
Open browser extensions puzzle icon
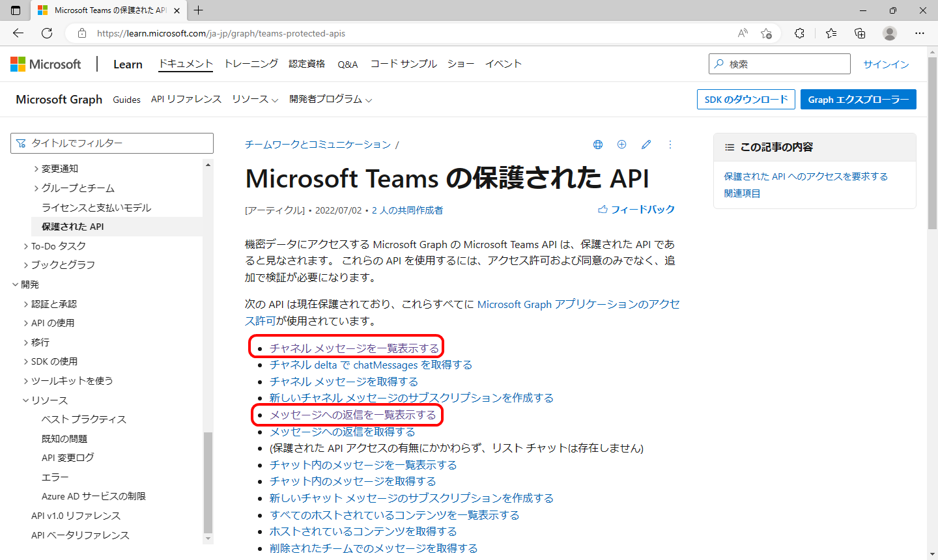(x=799, y=33)
